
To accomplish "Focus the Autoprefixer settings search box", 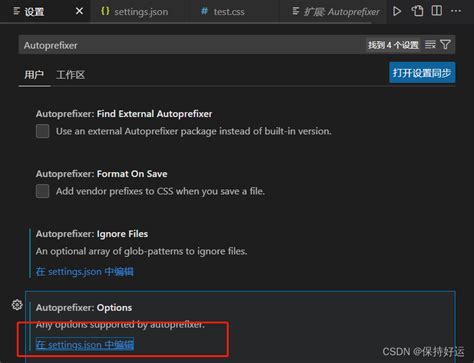I will tap(193, 45).
